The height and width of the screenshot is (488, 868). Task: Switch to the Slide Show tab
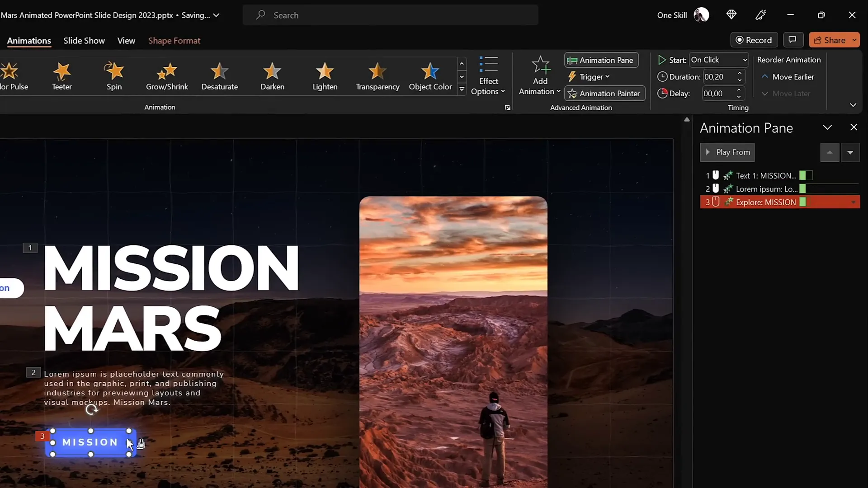click(x=84, y=41)
